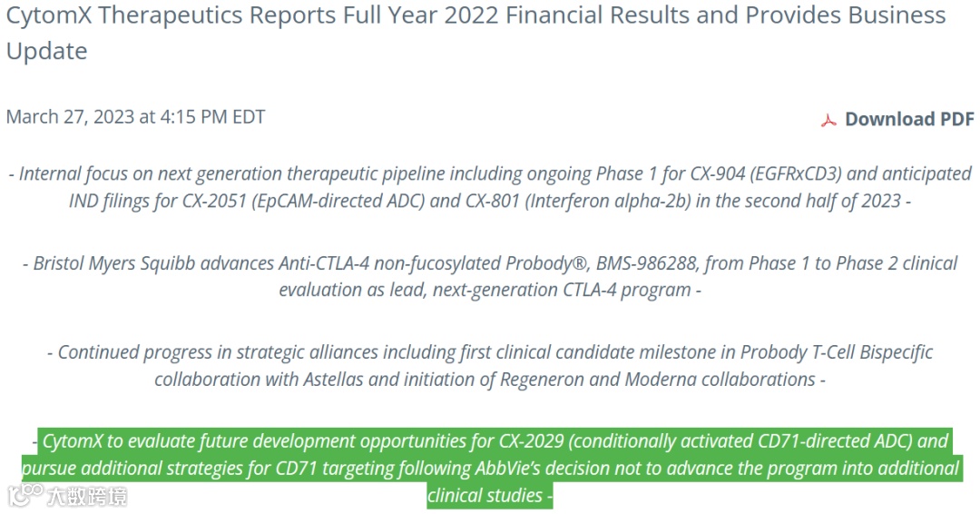Click the Chinese watermark text beside the logo
The width and height of the screenshot is (980, 514).
click(x=87, y=497)
